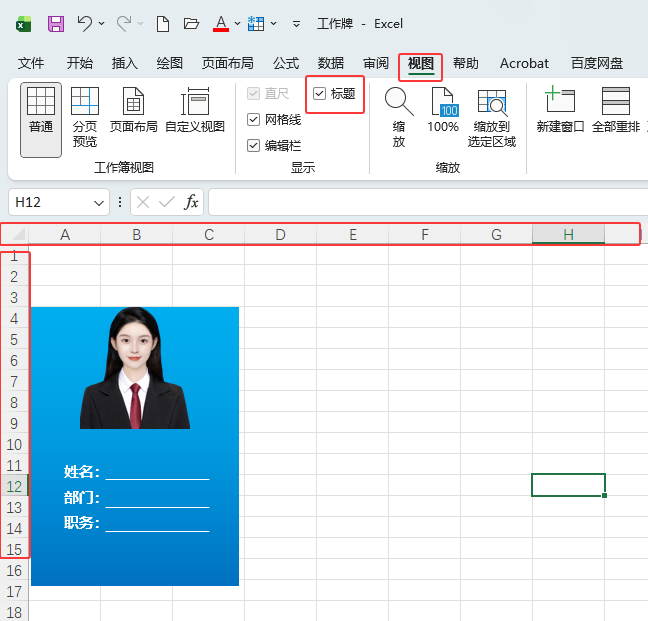Save the workbook with the save icon
648x621 pixels.
coord(56,24)
